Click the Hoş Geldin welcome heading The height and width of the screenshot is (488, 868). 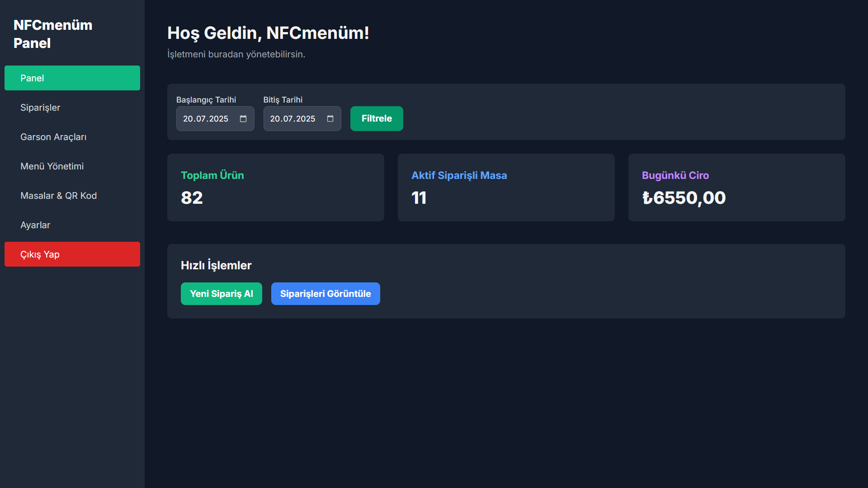268,33
